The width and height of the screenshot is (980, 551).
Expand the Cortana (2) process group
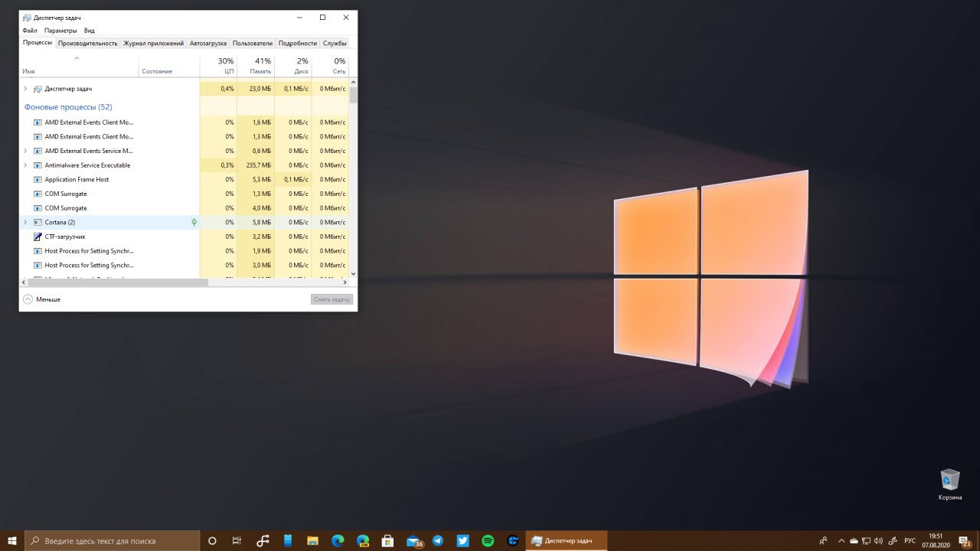[25, 222]
